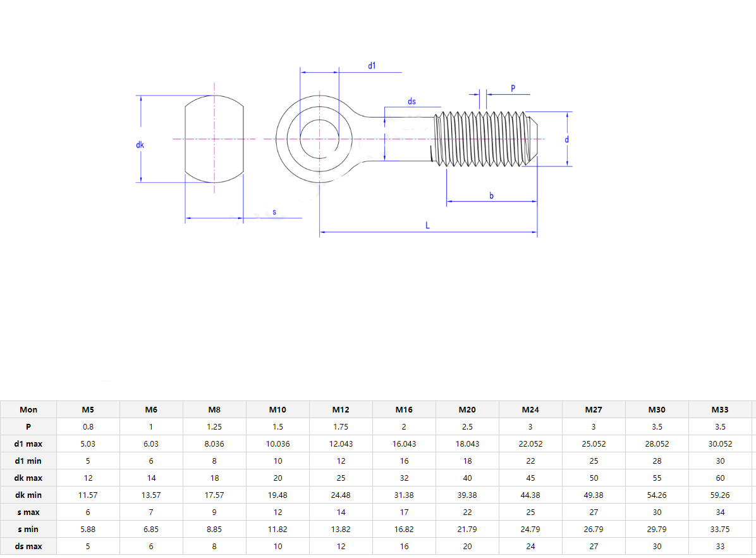Click the 24.79 cell
The height and width of the screenshot is (558, 756).
tap(530, 529)
